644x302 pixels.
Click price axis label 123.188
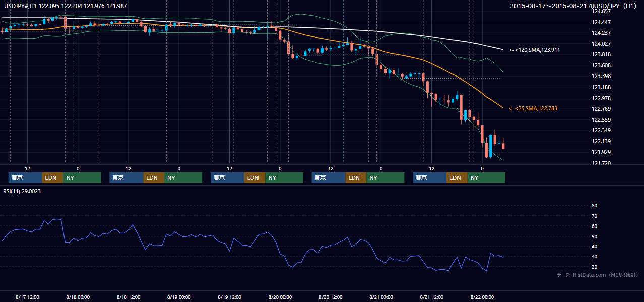tap(601, 87)
